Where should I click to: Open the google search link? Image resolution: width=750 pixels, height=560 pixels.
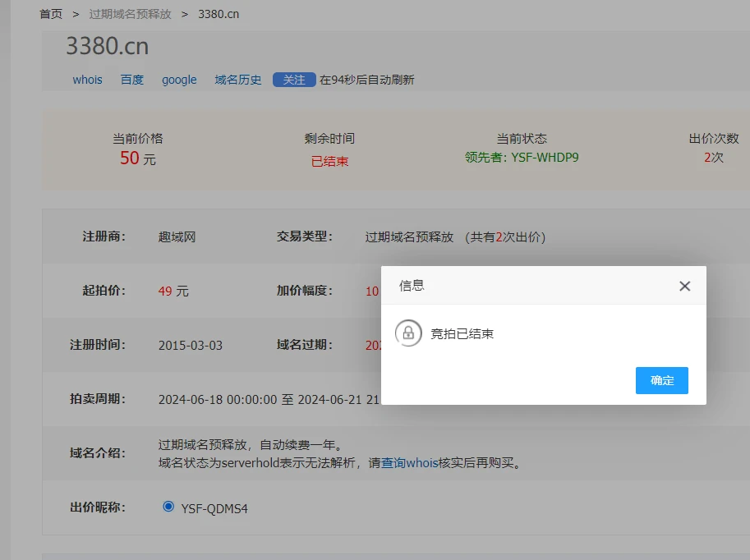179,80
